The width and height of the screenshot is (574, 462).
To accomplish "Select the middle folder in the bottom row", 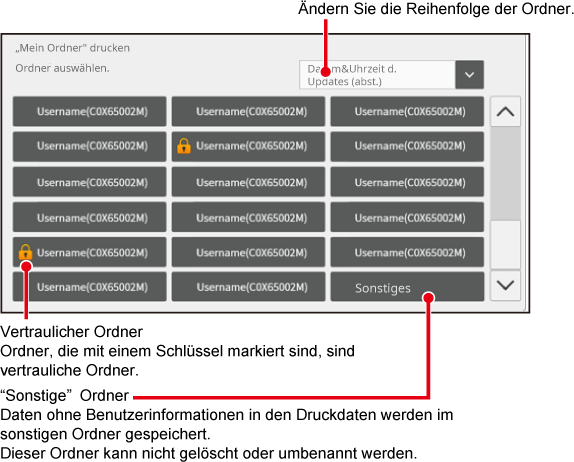I will point(248,287).
